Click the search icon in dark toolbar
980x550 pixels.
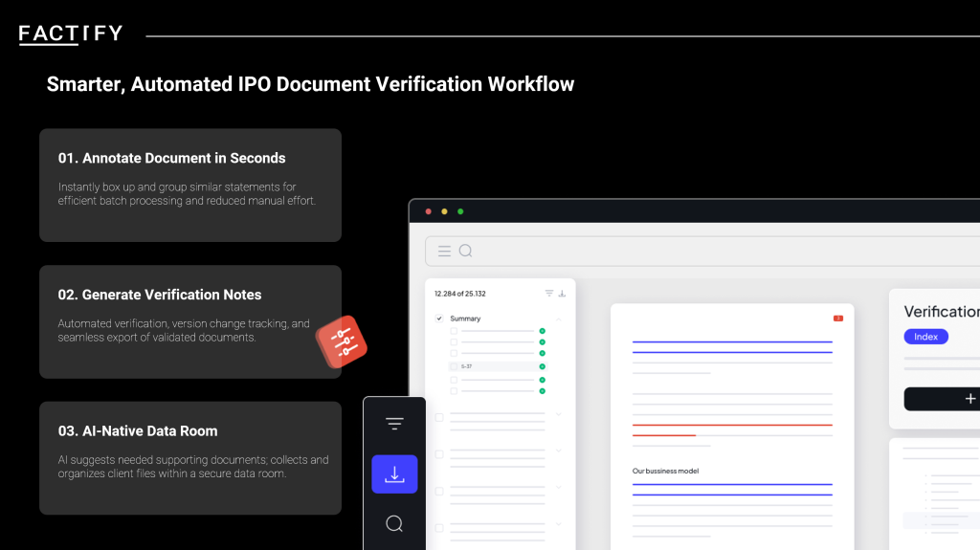point(394,523)
